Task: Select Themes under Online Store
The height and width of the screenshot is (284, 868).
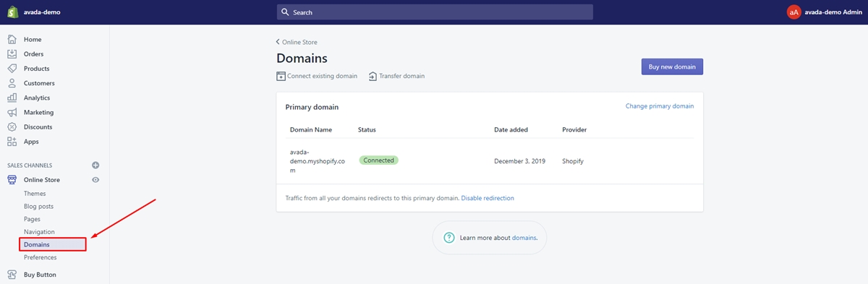Action: click(x=35, y=194)
